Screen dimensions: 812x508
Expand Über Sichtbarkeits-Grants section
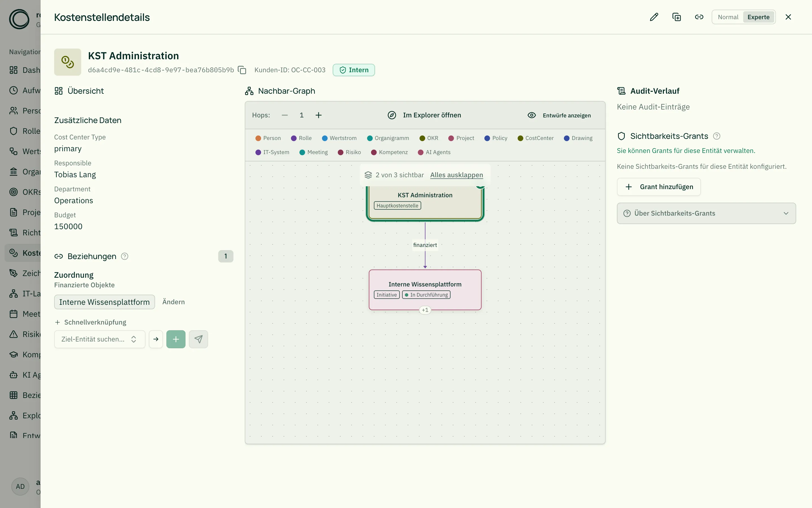pyautogui.click(x=706, y=213)
